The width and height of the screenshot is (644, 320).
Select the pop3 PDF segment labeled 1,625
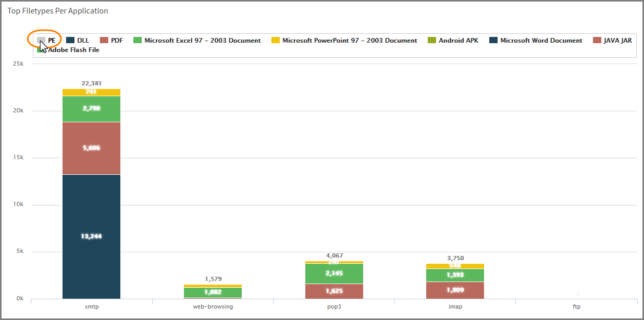(334, 291)
